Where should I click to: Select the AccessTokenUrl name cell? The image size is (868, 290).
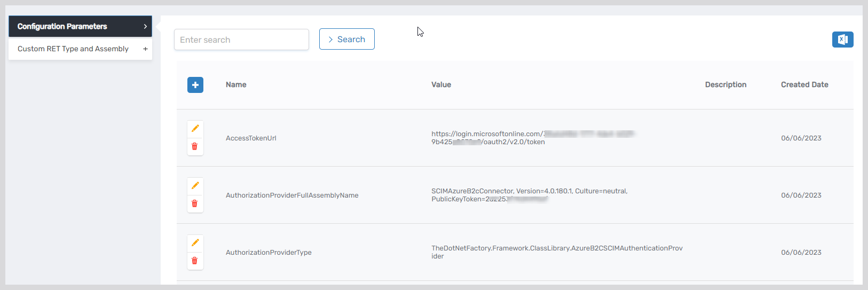[251, 138]
